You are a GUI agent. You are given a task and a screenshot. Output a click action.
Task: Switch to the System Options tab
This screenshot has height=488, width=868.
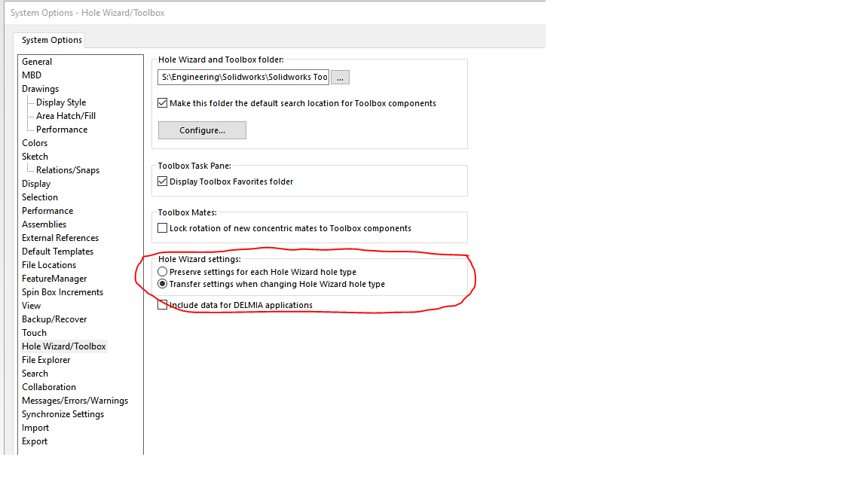[51, 40]
